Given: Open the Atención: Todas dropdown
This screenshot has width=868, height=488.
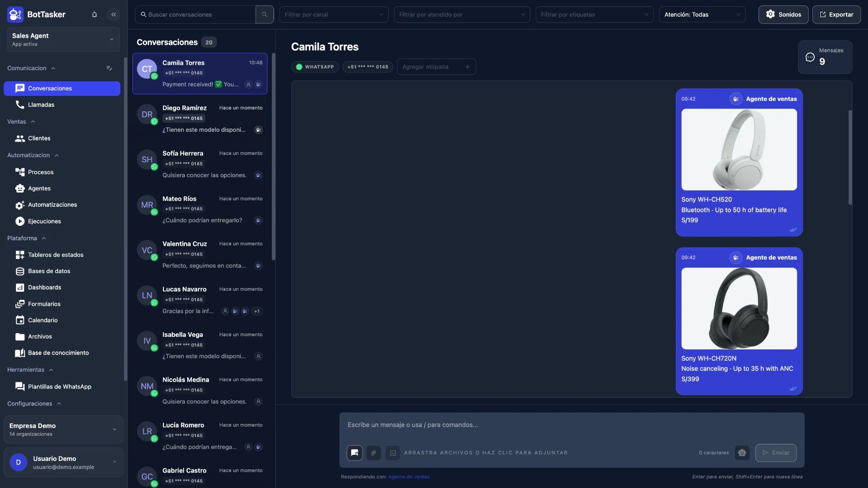Looking at the screenshot, I should (x=702, y=15).
